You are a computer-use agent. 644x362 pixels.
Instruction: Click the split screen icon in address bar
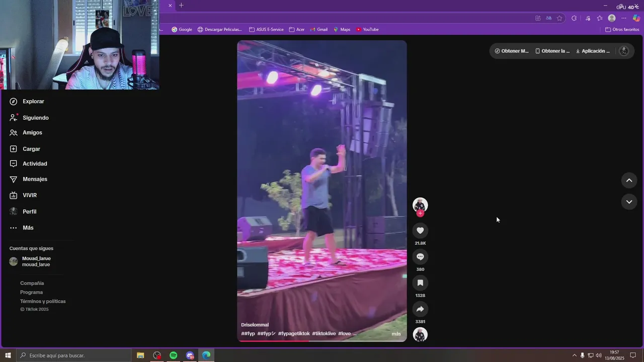(x=538, y=18)
